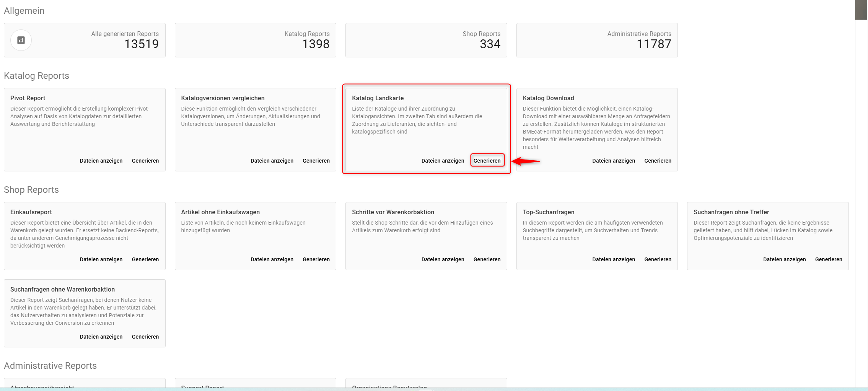Generate the Top-Suchanfragen report
The height and width of the screenshot is (391, 868).
pyautogui.click(x=658, y=259)
